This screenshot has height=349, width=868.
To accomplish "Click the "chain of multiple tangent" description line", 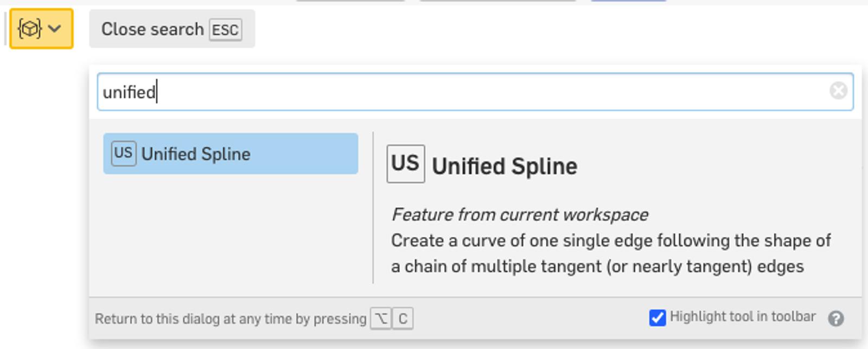I will point(597,266).
